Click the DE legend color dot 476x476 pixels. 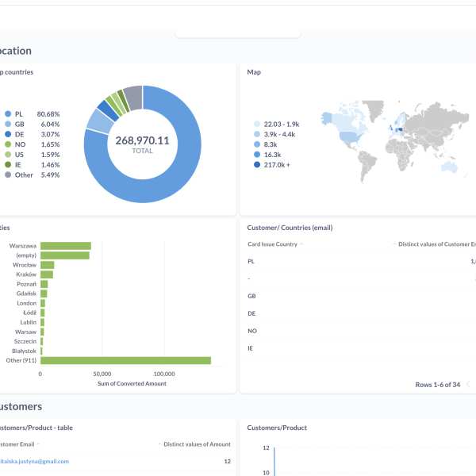click(x=8, y=135)
